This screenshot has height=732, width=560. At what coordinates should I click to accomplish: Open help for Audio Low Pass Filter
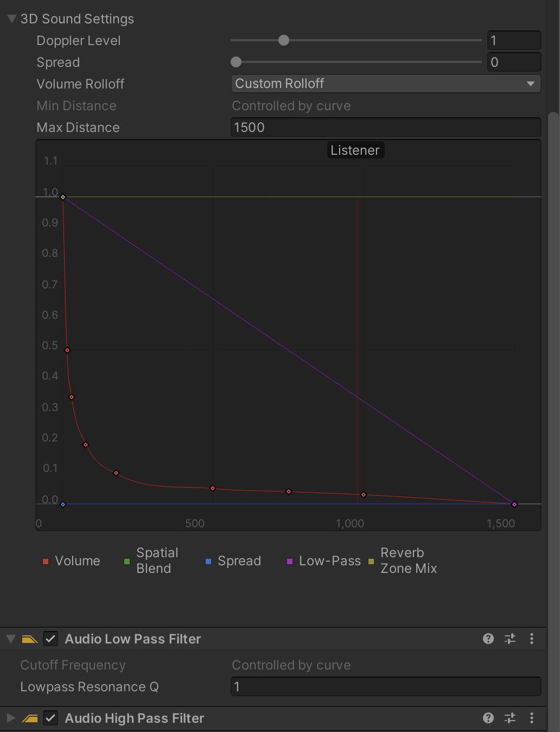point(488,639)
